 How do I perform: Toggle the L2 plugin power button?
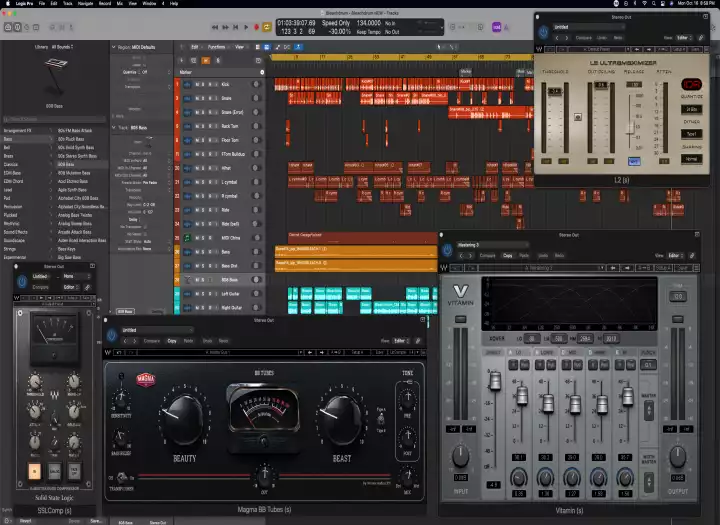(544, 32)
